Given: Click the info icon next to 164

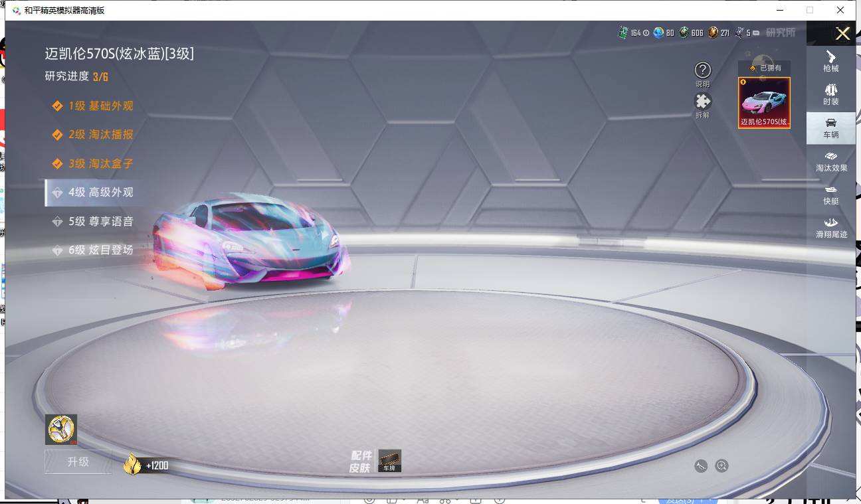Looking at the screenshot, I should point(646,33).
